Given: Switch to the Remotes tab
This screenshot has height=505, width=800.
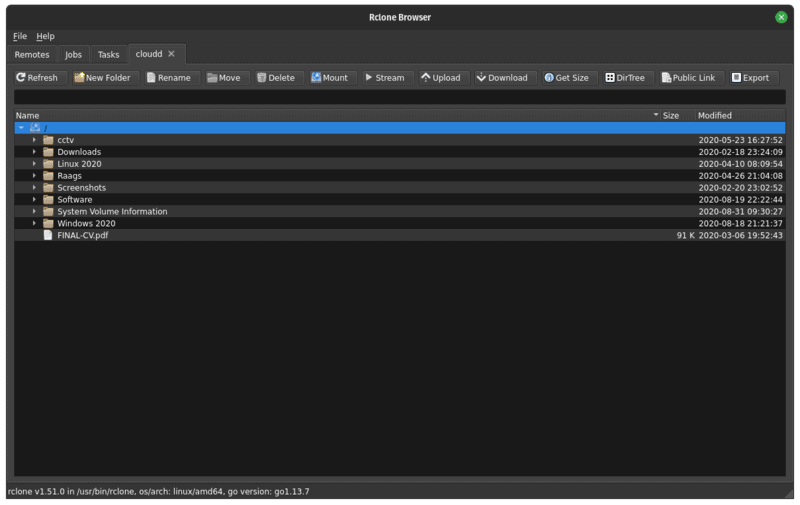Looking at the screenshot, I should coord(32,55).
